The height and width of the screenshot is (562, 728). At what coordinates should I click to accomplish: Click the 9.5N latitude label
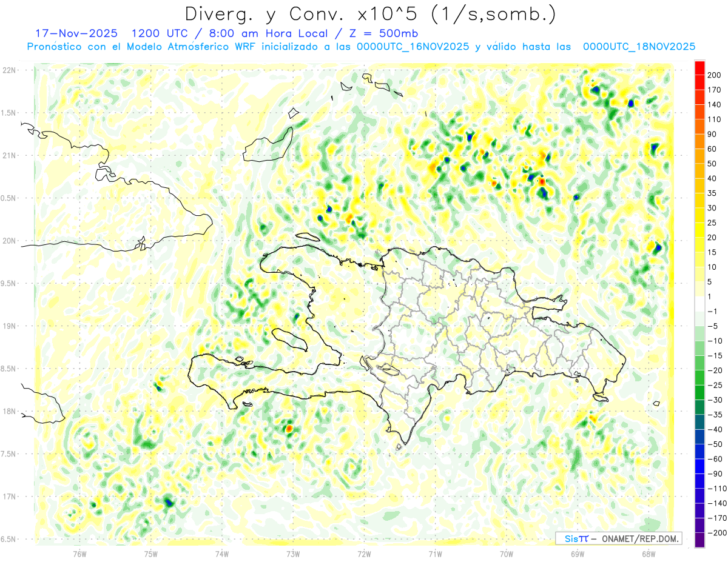(x=8, y=283)
